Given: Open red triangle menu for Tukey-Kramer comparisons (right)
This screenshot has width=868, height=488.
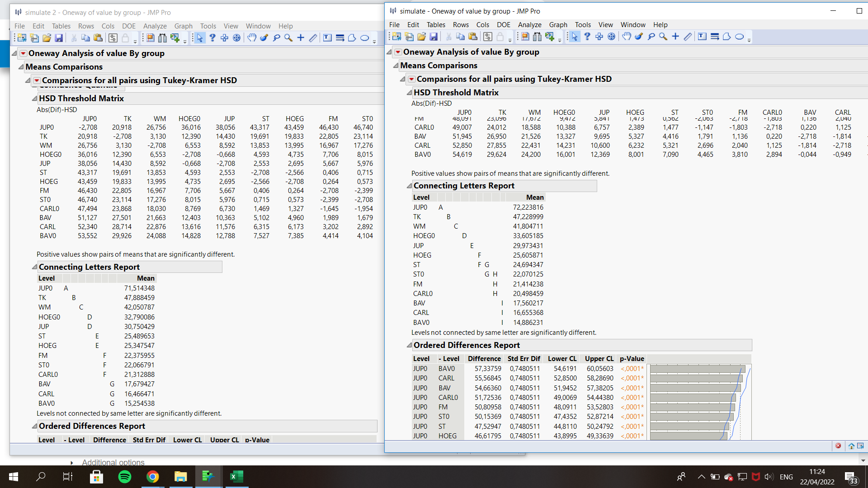Looking at the screenshot, I should pos(411,79).
